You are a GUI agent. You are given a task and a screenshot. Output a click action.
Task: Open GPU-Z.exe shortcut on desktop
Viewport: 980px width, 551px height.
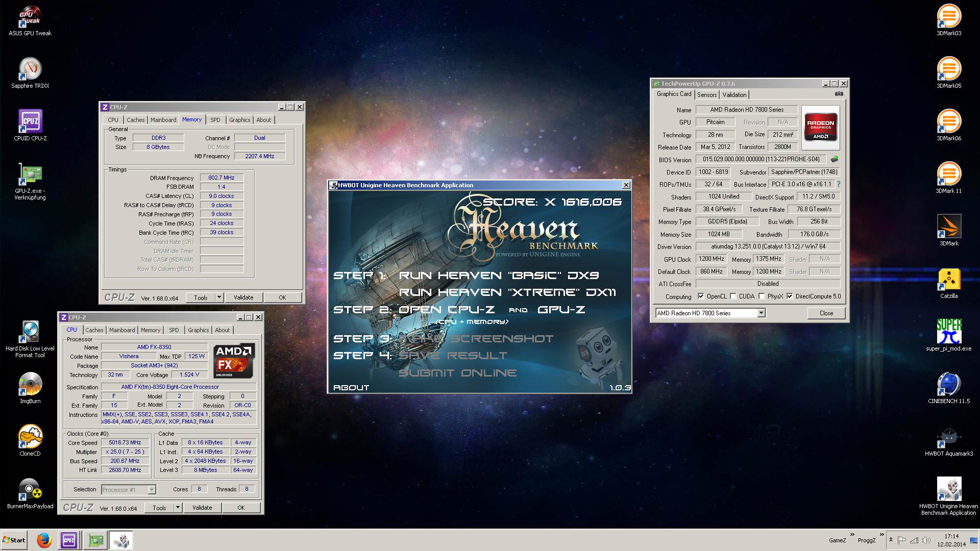point(30,181)
